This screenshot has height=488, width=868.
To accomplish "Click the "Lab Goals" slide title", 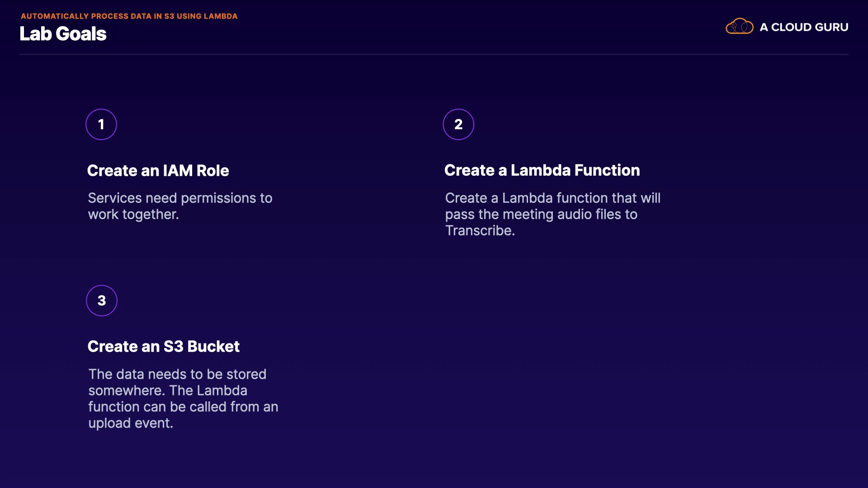I will [x=63, y=34].
